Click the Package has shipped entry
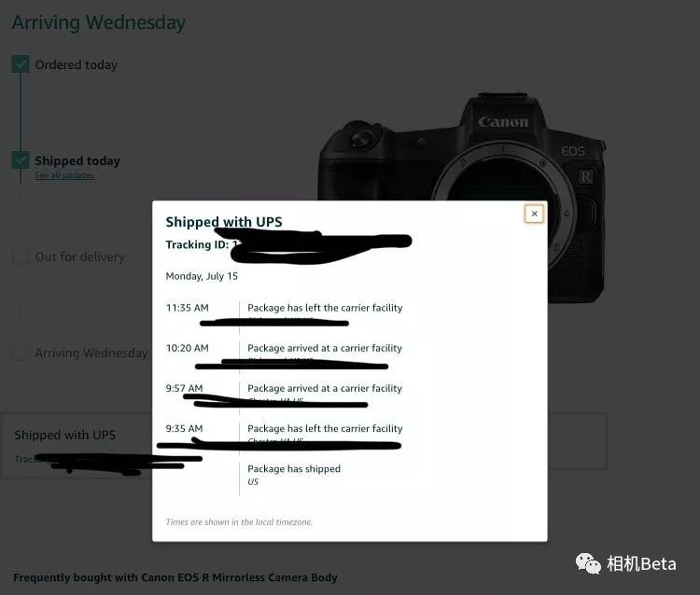This screenshot has width=700, height=595. (294, 474)
